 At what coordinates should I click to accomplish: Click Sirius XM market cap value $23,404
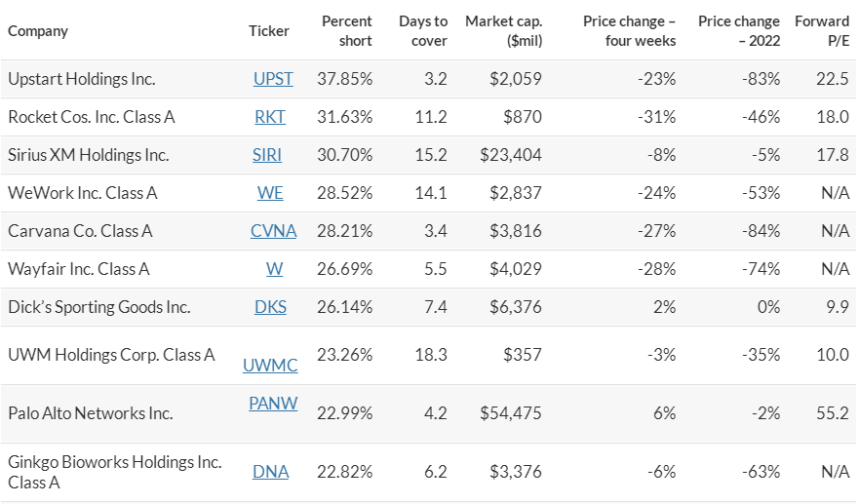(511, 155)
